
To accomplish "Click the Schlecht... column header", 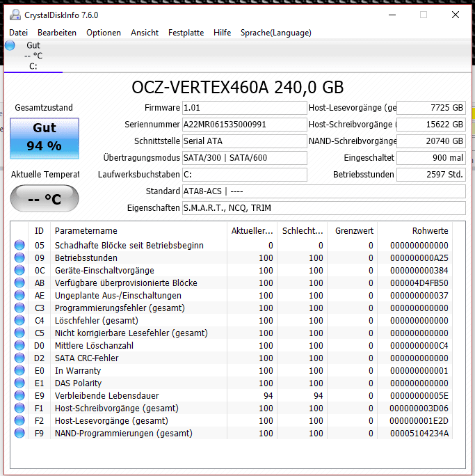I will [303, 231].
